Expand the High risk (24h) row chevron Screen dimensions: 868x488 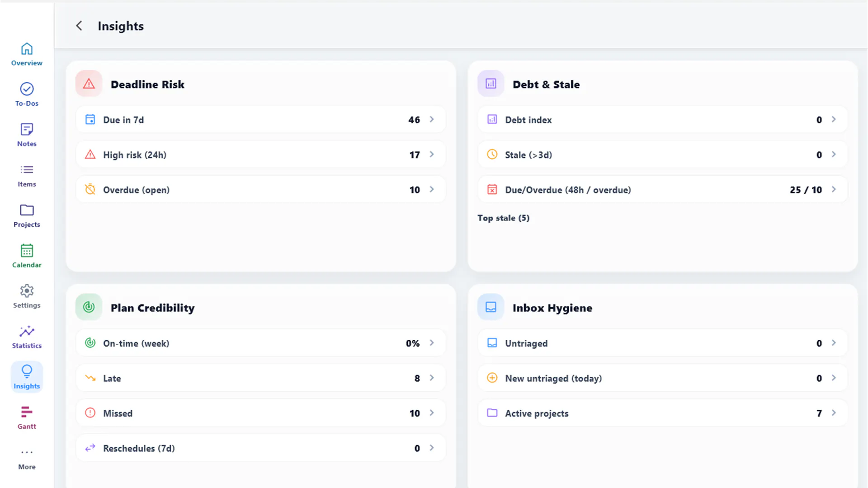tap(432, 155)
